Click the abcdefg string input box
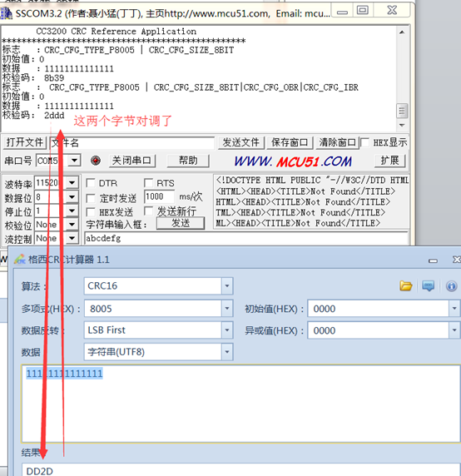461x476 pixels. coord(245,238)
